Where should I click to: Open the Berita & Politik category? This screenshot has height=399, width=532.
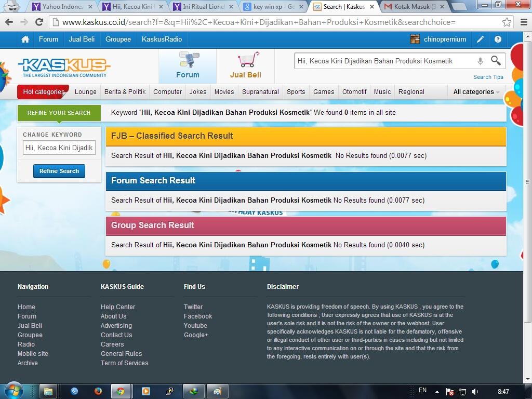pyautogui.click(x=125, y=92)
